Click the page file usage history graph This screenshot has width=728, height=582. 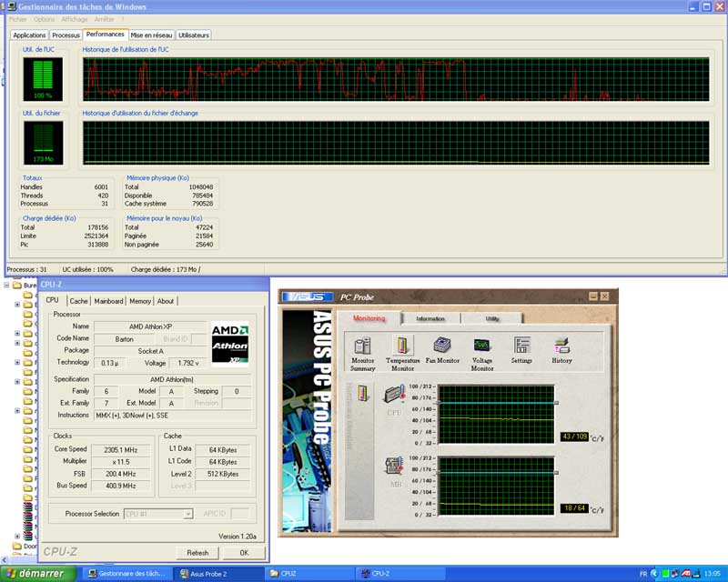point(396,143)
